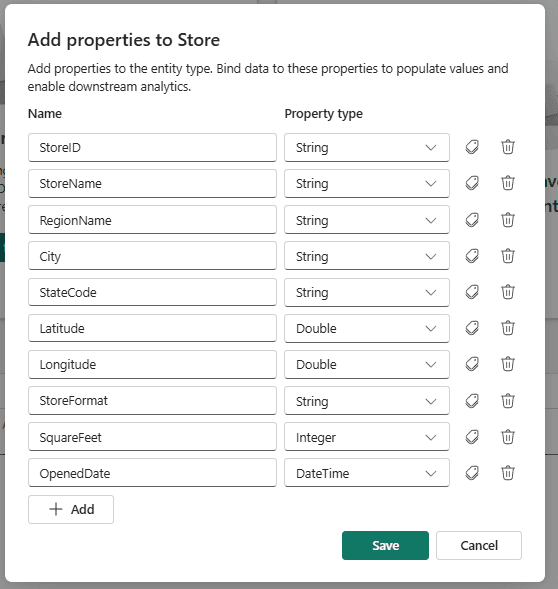The width and height of the screenshot is (558, 589).
Task: Edit the StateCode name field
Action: (x=152, y=292)
